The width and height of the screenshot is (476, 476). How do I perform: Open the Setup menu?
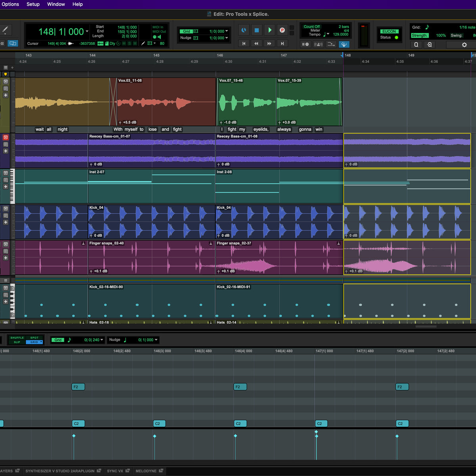[33, 4]
